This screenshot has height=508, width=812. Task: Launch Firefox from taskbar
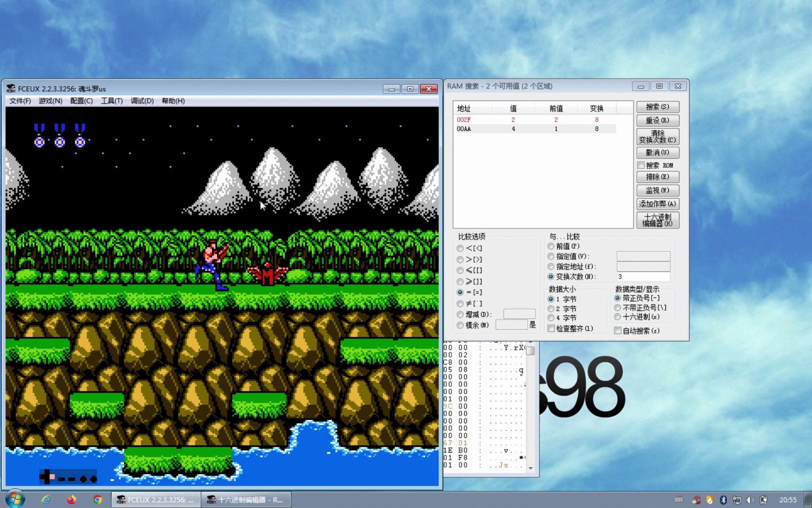pos(71,500)
